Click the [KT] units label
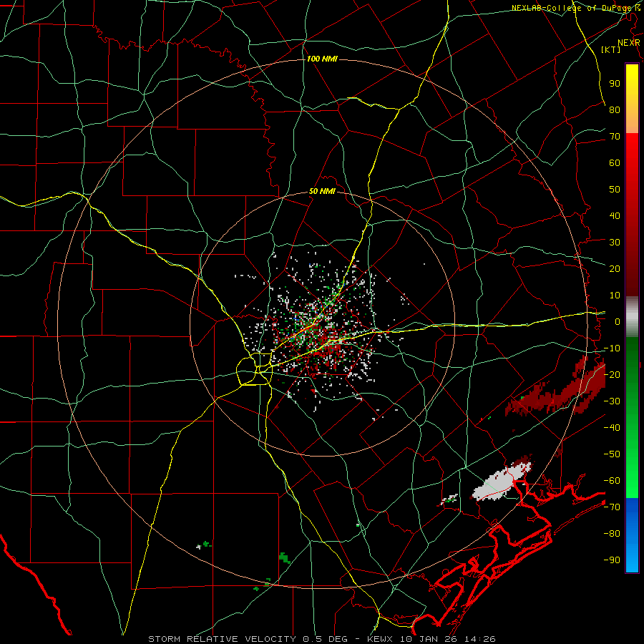Image resolution: width=644 pixels, height=644 pixels. pos(611,49)
